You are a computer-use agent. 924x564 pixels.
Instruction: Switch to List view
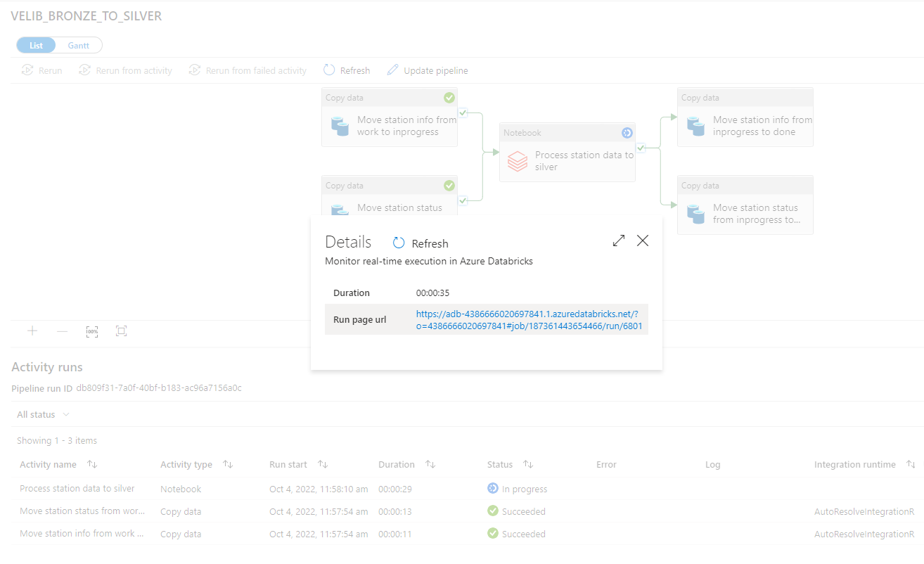point(37,45)
